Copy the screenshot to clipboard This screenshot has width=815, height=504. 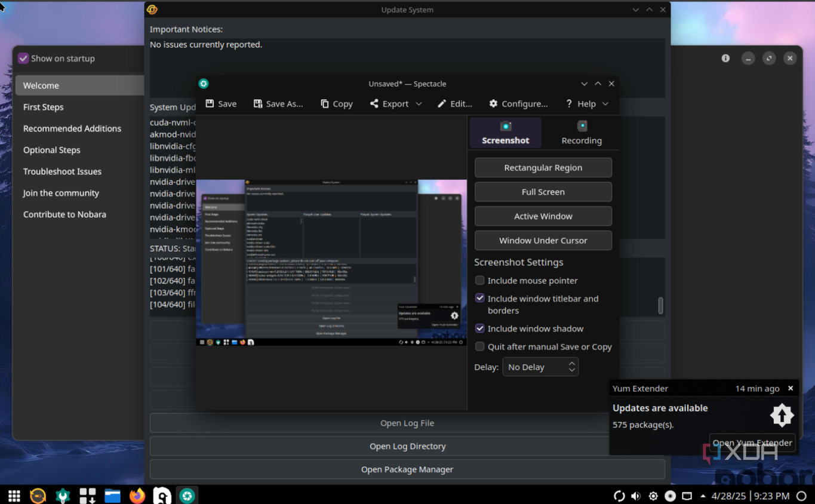click(x=337, y=104)
